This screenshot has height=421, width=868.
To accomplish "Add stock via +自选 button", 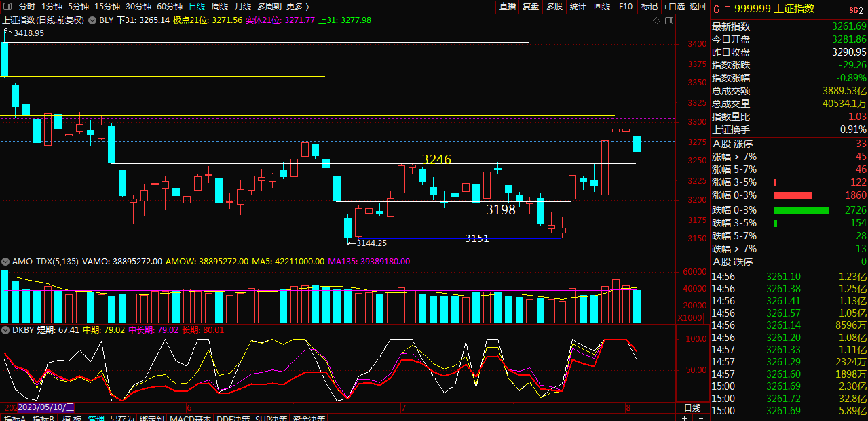I will 673,6.
